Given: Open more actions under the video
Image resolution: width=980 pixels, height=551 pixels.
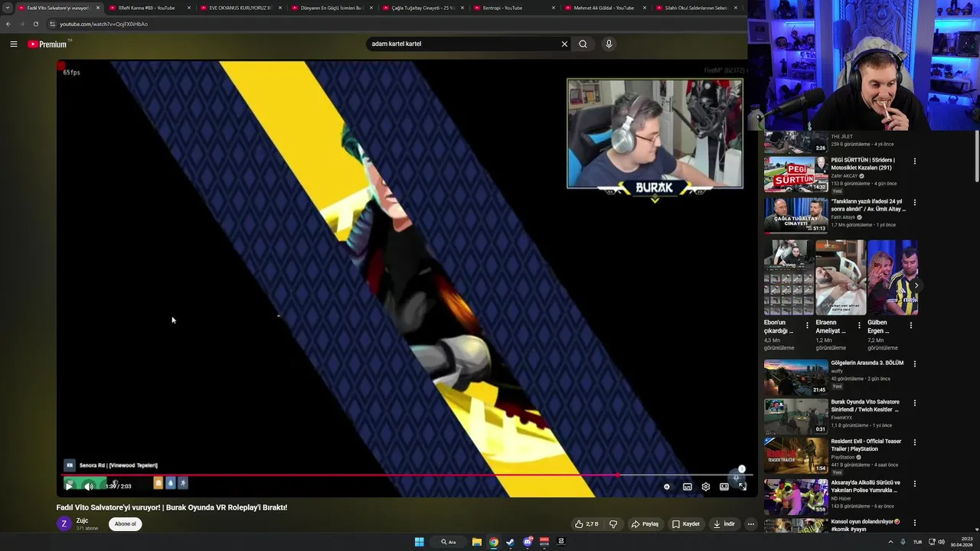Looking at the screenshot, I should click(751, 524).
